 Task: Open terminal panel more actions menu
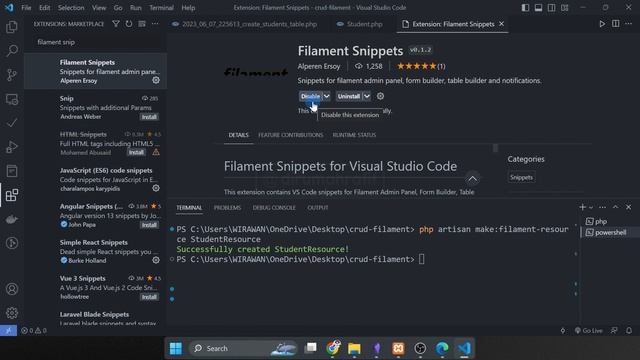(x=602, y=207)
